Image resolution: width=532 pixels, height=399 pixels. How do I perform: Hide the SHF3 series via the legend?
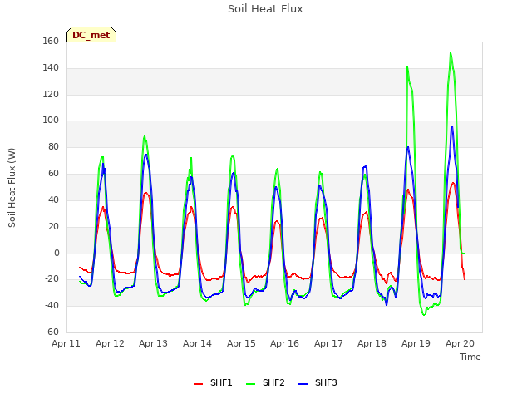[318, 382]
